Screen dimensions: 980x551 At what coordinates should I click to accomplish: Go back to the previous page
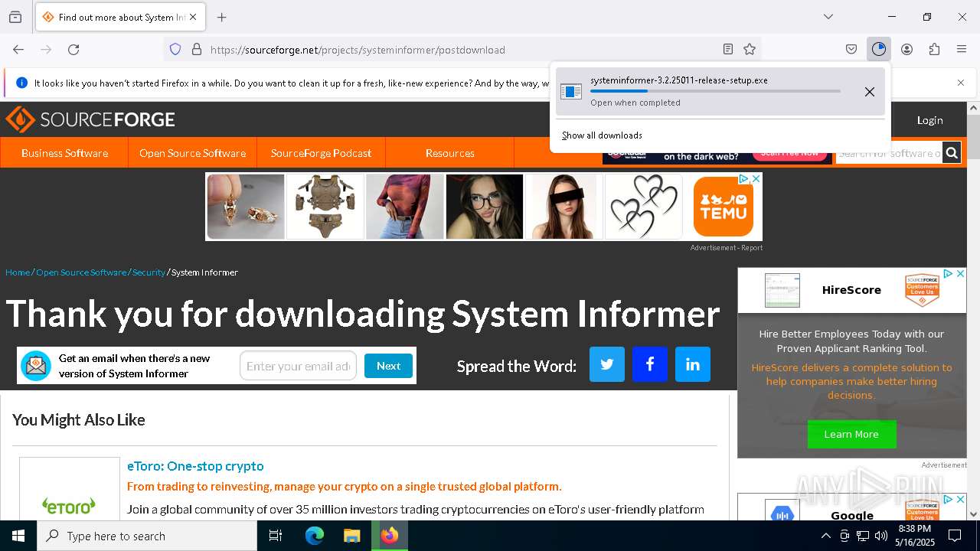pos(18,50)
